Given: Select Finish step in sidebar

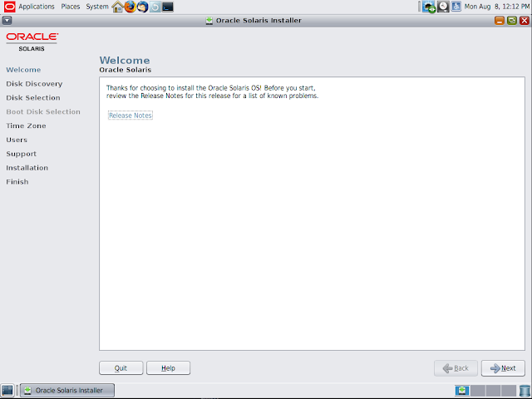Looking at the screenshot, I should point(17,182).
